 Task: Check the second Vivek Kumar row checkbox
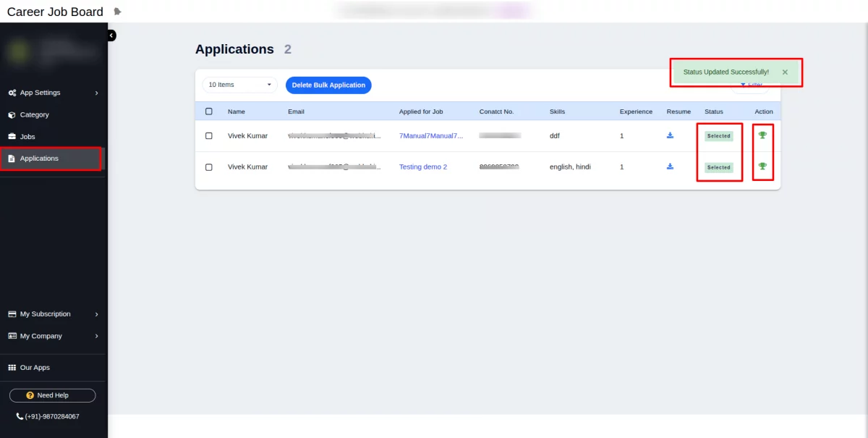click(x=209, y=167)
